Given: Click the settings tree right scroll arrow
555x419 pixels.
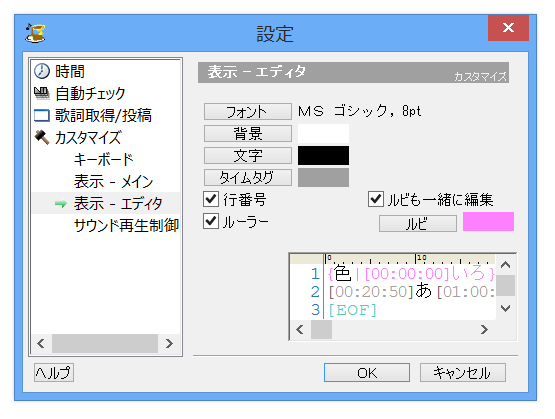Looking at the screenshot, I should [x=169, y=343].
